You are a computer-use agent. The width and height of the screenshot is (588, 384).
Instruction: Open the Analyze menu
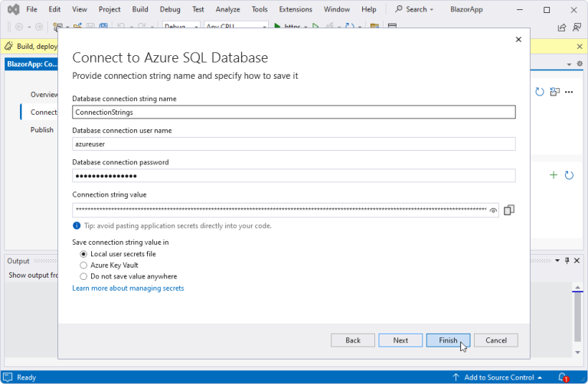tap(227, 9)
